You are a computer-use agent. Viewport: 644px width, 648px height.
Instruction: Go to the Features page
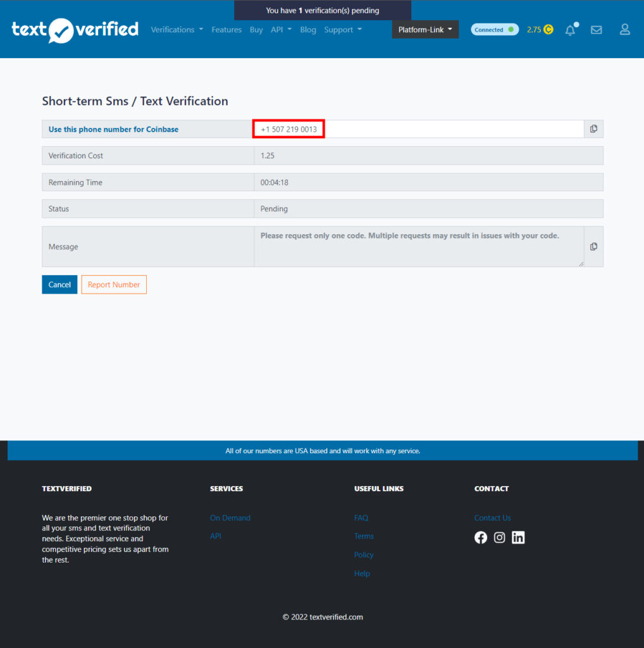[x=226, y=30]
